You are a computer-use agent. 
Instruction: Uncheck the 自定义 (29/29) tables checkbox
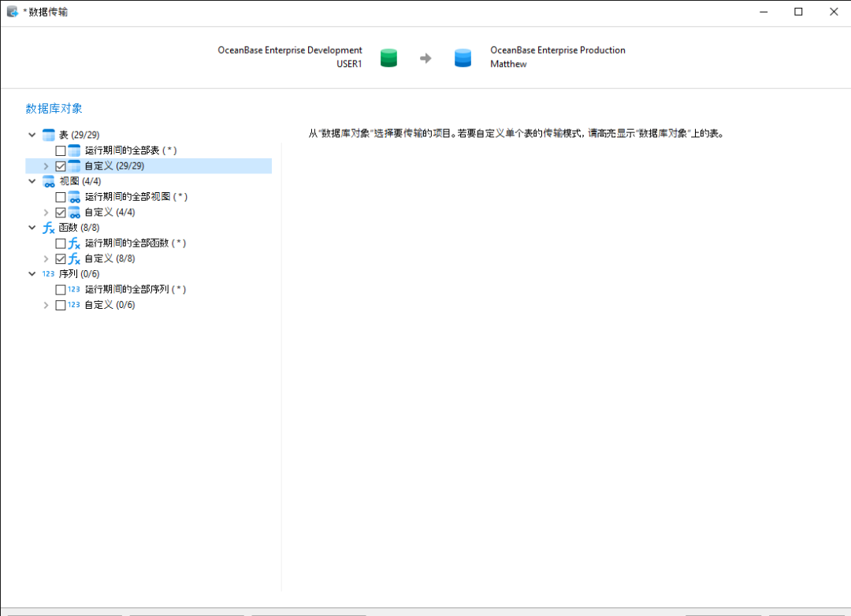click(61, 166)
